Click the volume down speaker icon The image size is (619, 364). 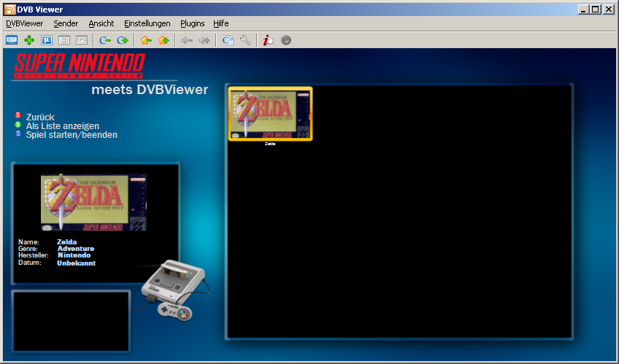click(187, 40)
